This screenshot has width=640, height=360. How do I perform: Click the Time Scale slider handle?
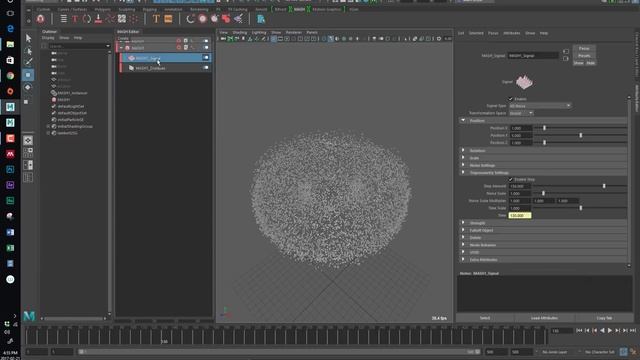pyautogui.click(x=580, y=208)
